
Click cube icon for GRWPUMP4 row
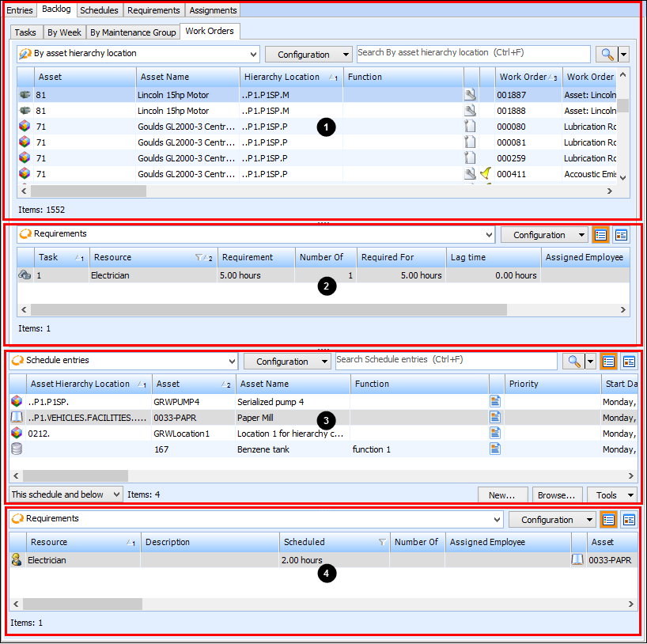17,401
